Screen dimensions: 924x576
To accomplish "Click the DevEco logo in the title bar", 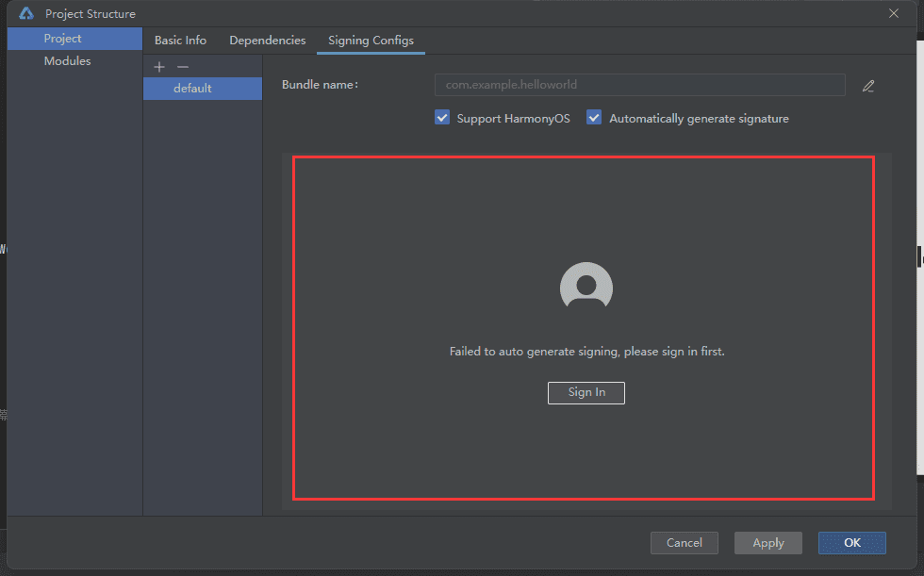I will pos(26,13).
